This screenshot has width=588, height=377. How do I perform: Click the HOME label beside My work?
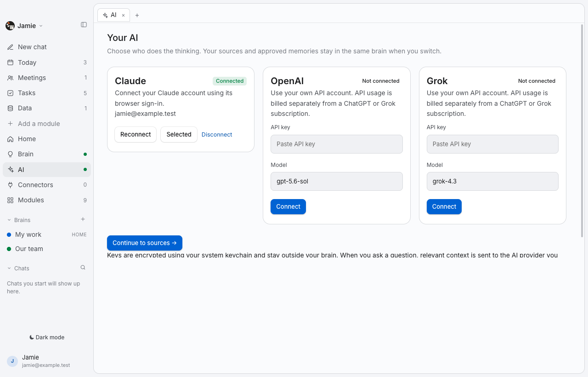(79, 234)
